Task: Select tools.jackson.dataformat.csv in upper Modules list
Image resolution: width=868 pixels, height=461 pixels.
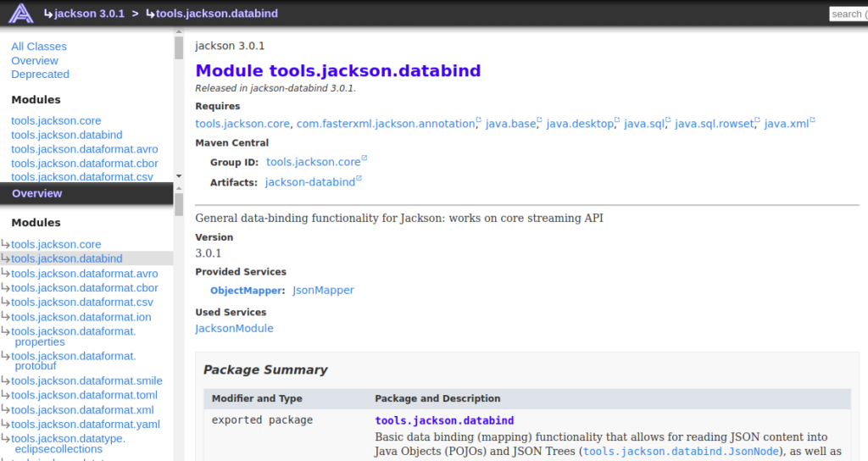Action: [x=82, y=177]
